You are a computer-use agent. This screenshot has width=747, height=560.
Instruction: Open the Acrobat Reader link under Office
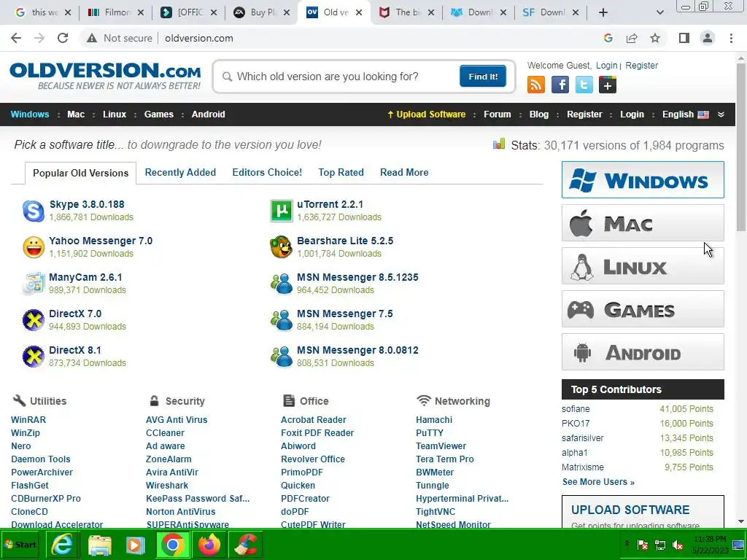(314, 419)
